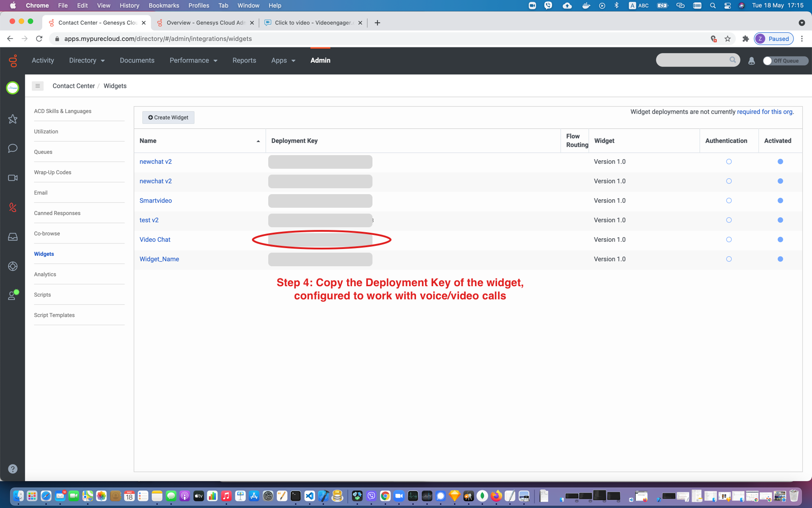Open the Smartvideo widget link
Viewport: 812px width, 508px height.
pos(155,200)
